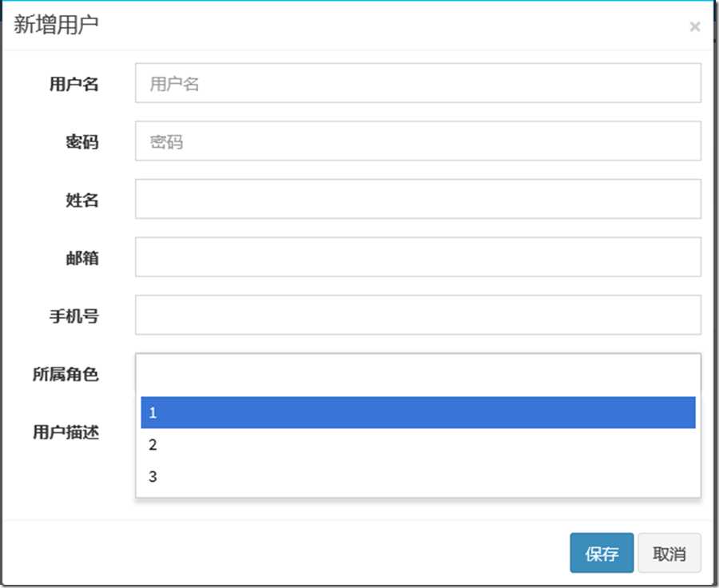719x588 pixels.
Task: Click the 密码 label
Action: [x=82, y=141]
